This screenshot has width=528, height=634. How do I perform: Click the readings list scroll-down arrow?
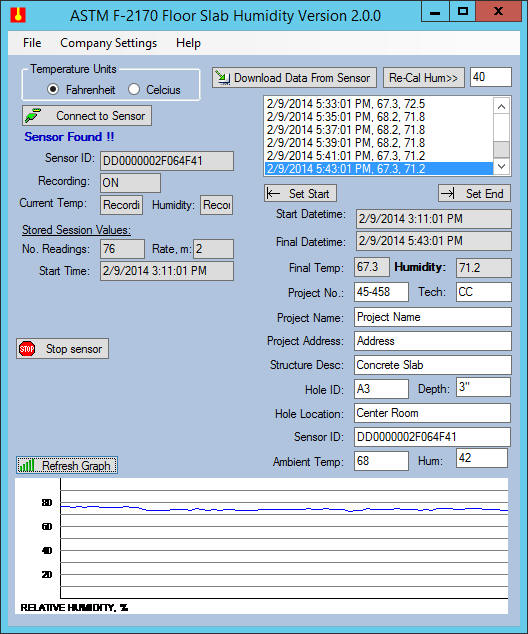501,166
